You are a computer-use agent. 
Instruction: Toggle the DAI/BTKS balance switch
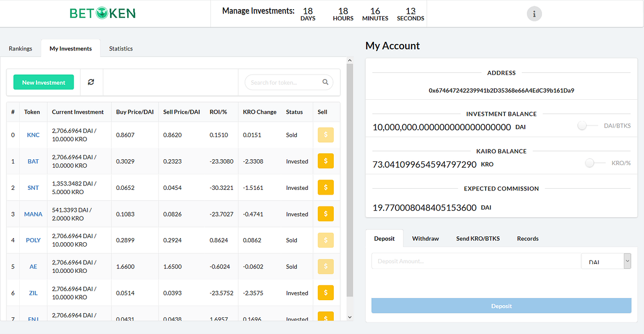[587, 125]
